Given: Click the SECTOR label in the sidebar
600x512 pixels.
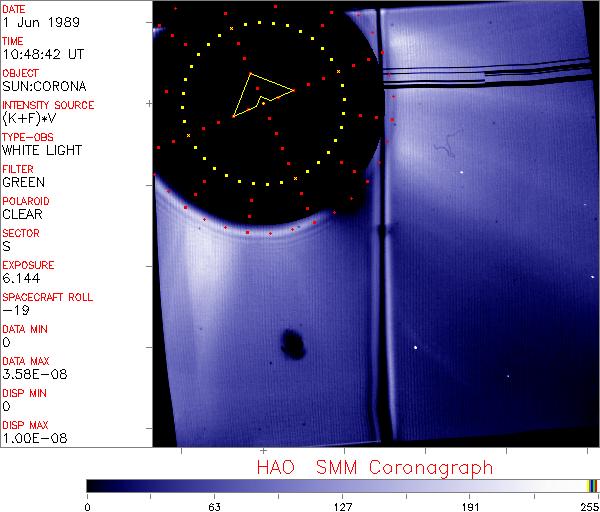Looking at the screenshot, I should tap(20, 233).
